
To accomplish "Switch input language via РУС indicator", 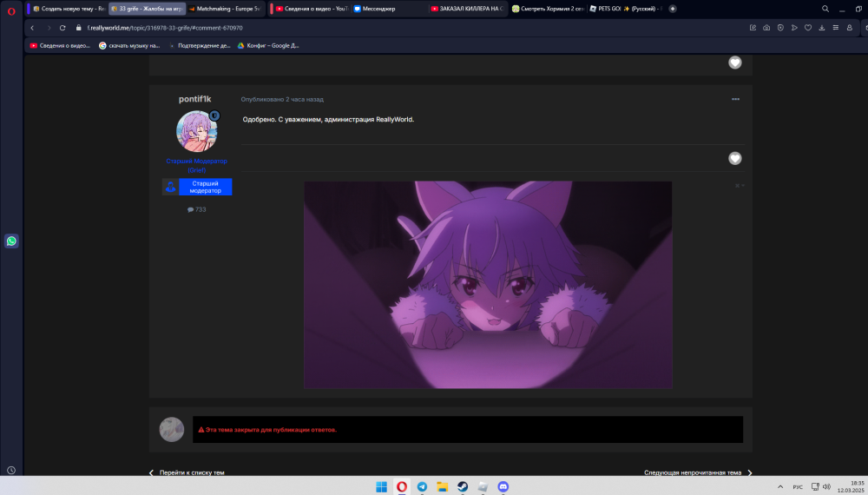I will click(798, 487).
